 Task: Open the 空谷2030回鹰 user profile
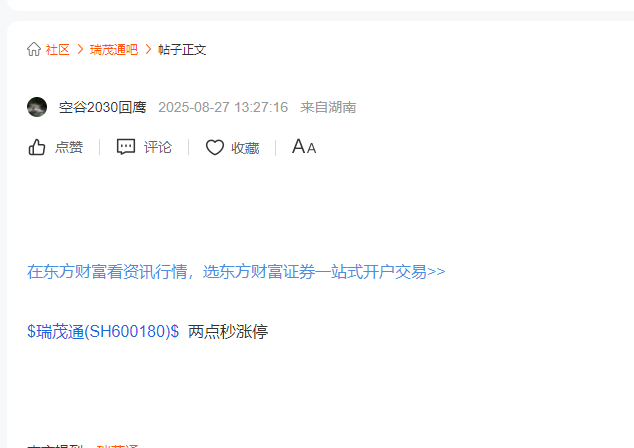click(x=102, y=107)
